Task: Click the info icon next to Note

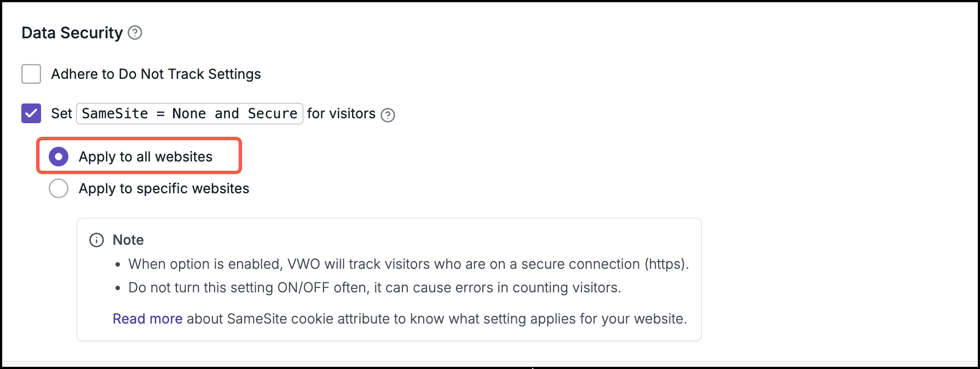Action: pos(96,240)
